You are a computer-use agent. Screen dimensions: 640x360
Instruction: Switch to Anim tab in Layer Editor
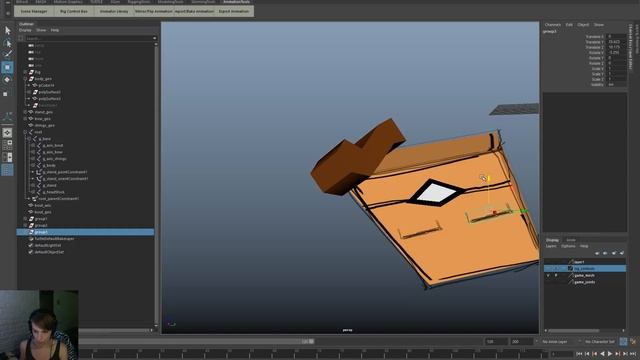click(571, 240)
